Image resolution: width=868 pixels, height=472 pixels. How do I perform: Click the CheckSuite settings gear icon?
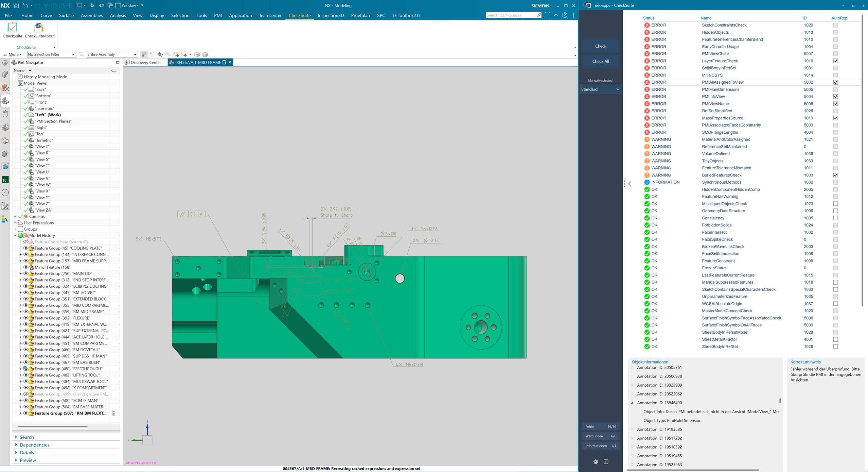click(596, 461)
